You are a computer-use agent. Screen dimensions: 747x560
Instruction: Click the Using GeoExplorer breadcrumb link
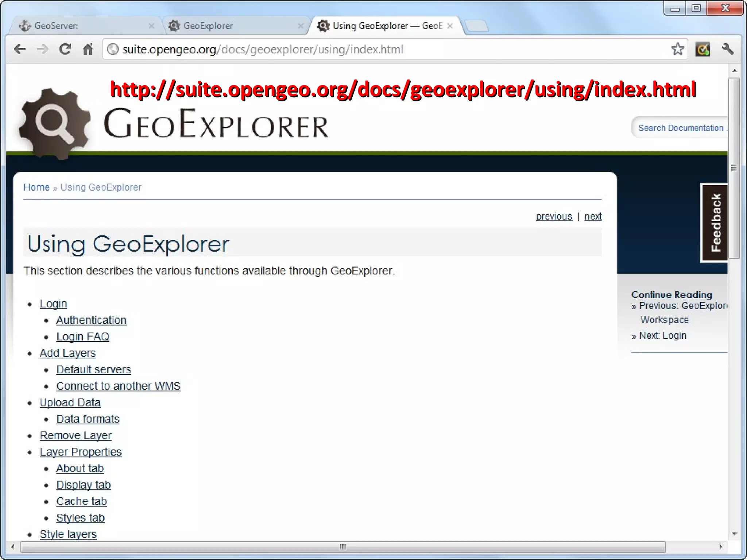(101, 187)
